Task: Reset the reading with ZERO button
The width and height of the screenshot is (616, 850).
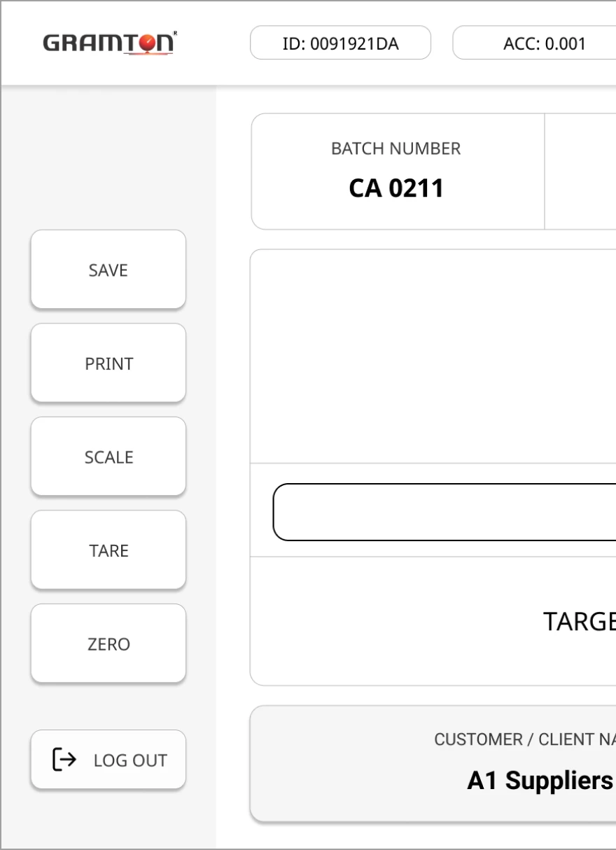Action: pyautogui.click(x=108, y=643)
